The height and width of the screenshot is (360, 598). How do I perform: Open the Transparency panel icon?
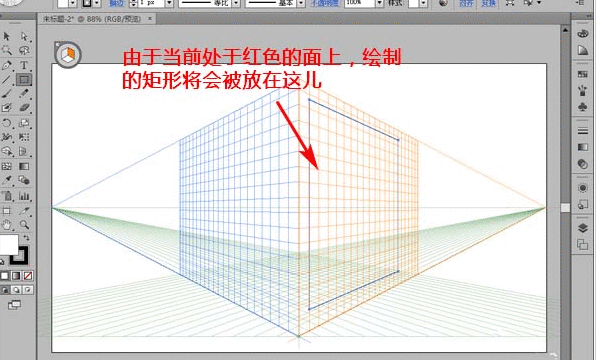coord(582,164)
